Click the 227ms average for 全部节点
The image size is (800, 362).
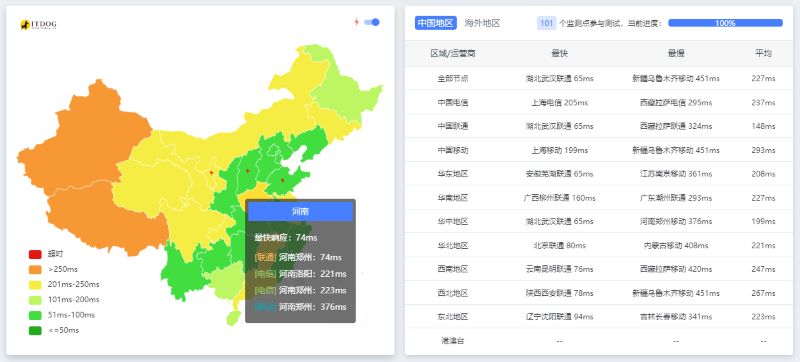tap(763, 79)
